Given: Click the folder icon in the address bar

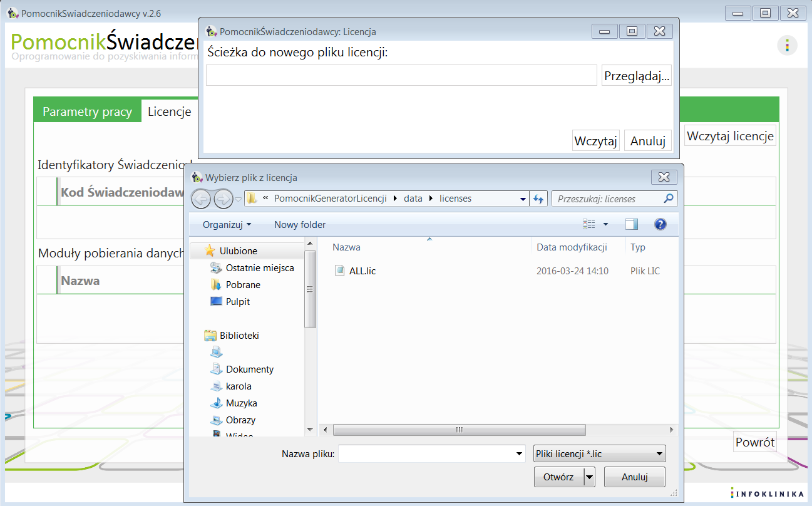Looking at the screenshot, I should (x=252, y=199).
